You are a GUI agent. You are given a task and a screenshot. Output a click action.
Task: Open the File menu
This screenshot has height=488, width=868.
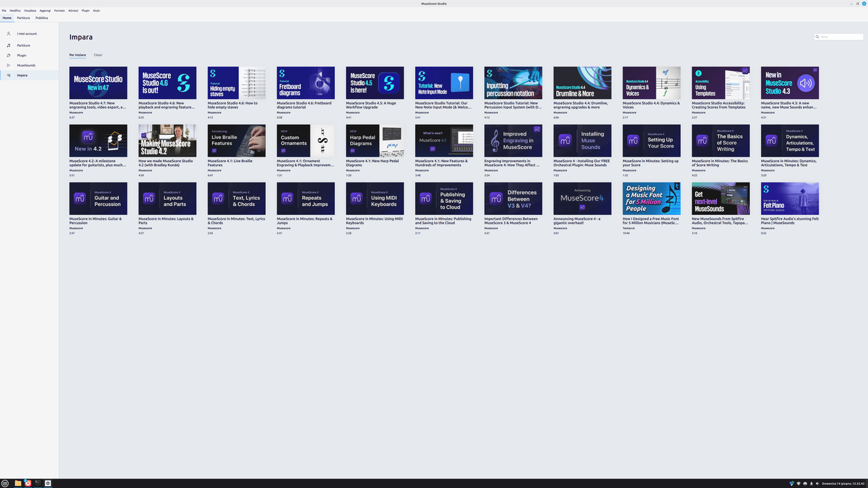click(x=4, y=11)
